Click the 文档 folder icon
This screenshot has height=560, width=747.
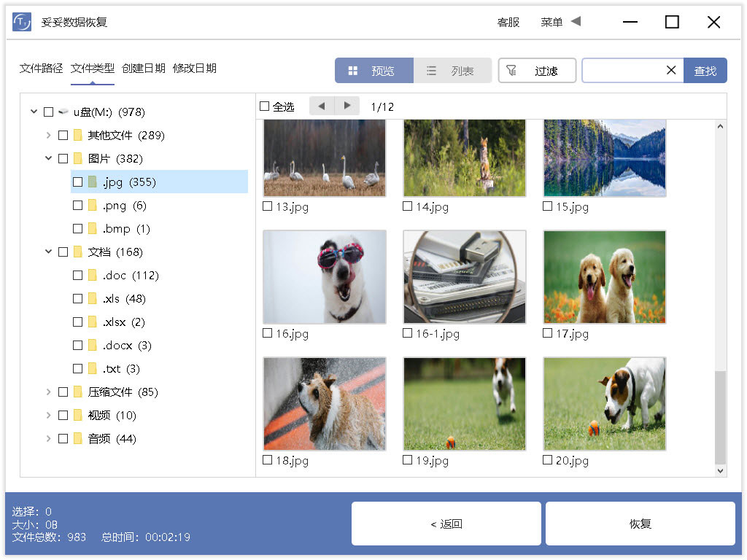77,252
